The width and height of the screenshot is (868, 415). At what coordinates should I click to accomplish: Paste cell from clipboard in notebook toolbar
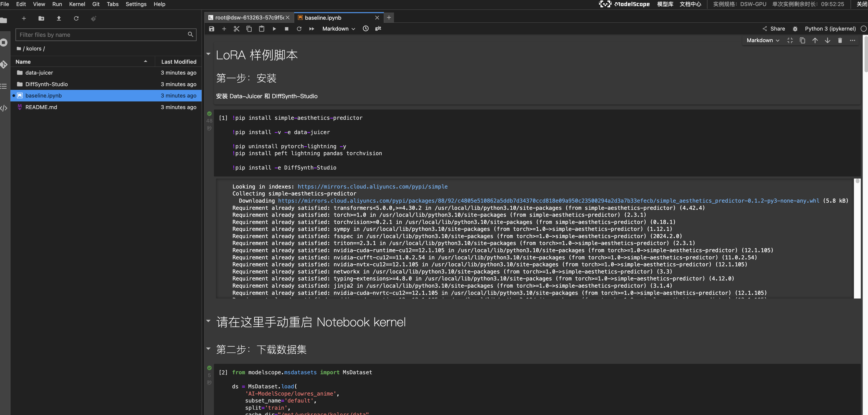(262, 29)
